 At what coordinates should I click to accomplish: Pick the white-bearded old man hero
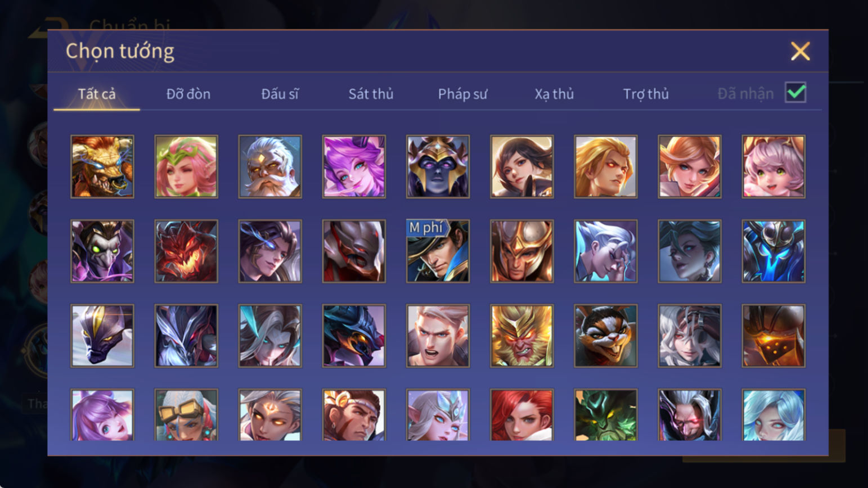click(270, 166)
